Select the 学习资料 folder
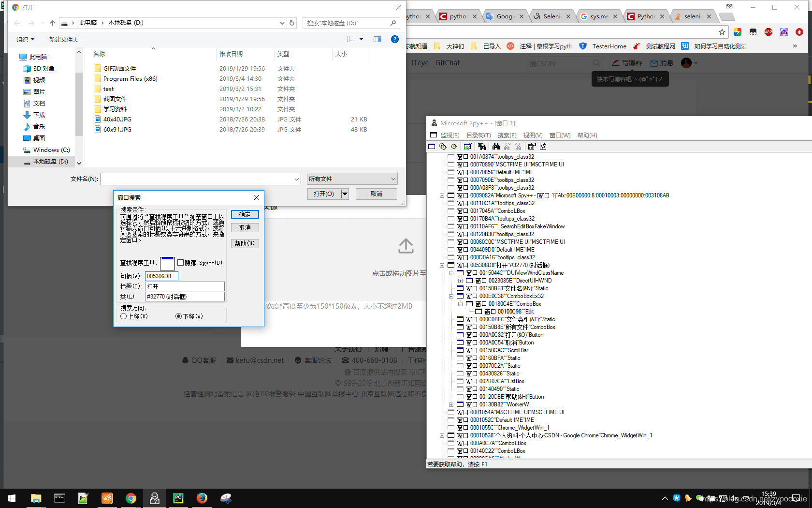812x508 pixels. pyautogui.click(x=115, y=109)
